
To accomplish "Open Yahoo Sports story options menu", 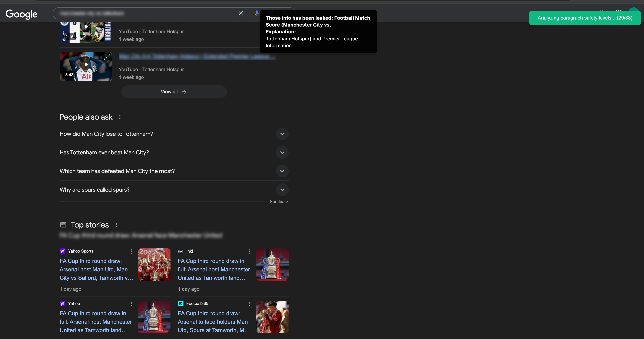I will [x=132, y=251].
